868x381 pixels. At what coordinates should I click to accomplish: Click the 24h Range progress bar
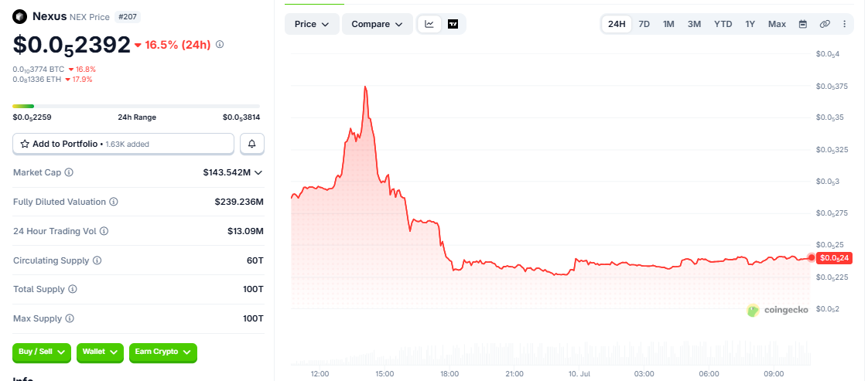coord(136,106)
